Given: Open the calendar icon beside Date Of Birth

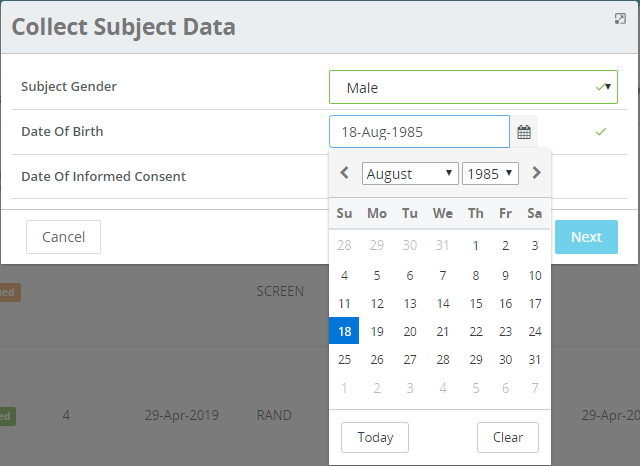Looking at the screenshot, I should coord(524,132).
